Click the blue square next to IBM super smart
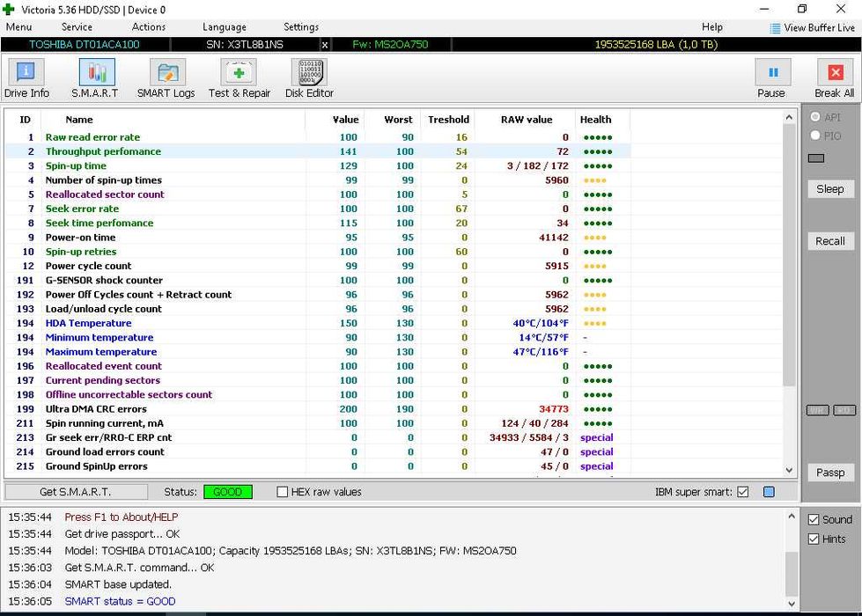862x616 pixels. [x=769, y=492]
